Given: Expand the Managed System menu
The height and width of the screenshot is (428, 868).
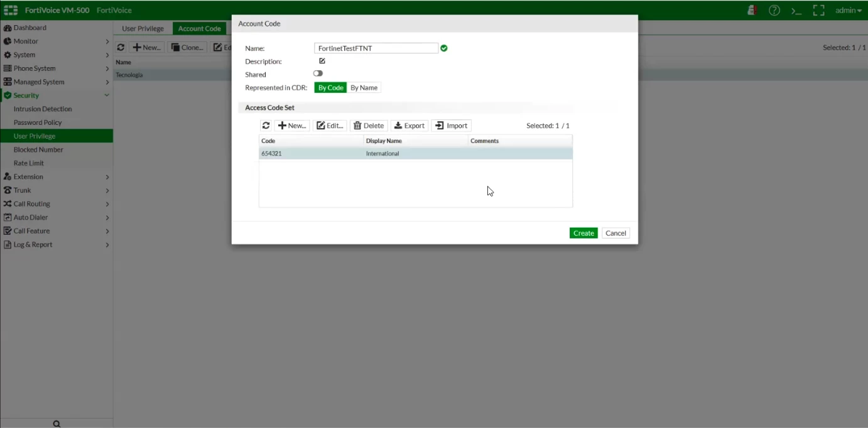Looking at the screenshot, I should tap(57, 82).
